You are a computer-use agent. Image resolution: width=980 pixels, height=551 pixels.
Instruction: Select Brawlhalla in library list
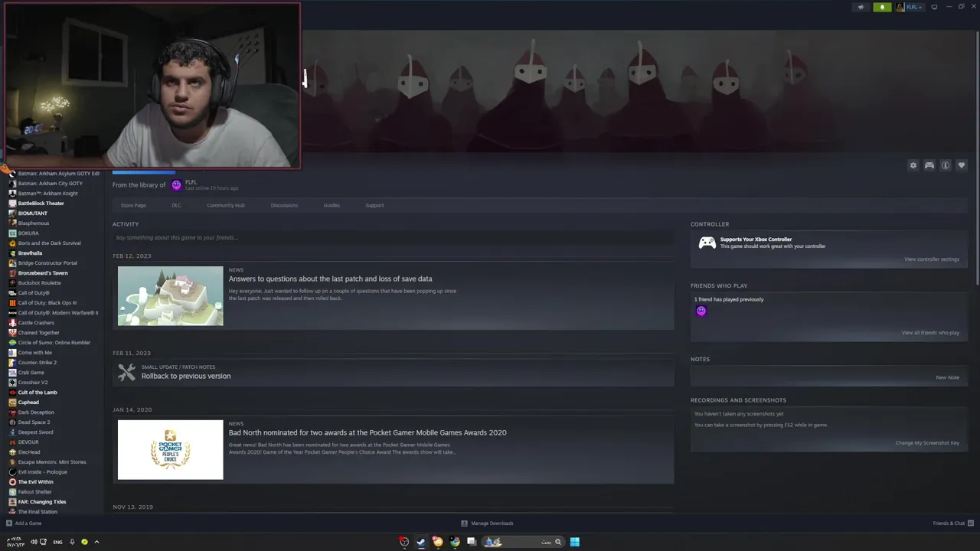click(31, 253)
